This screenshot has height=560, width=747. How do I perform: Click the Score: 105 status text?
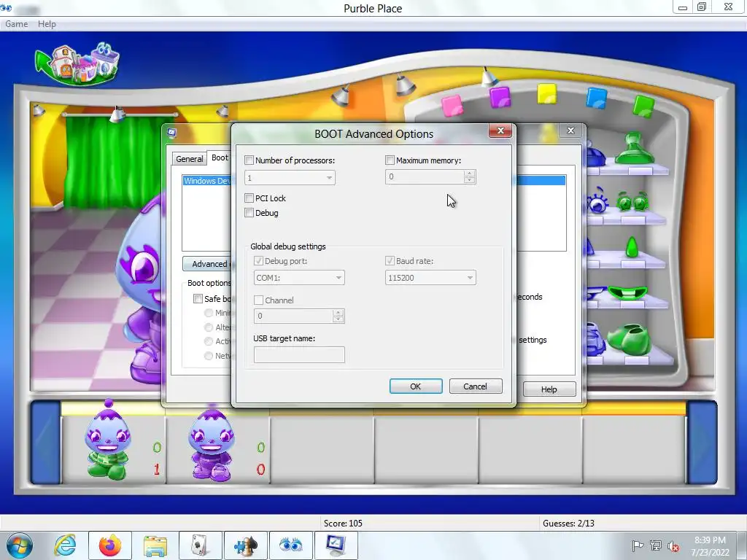[x=343, y=524]
